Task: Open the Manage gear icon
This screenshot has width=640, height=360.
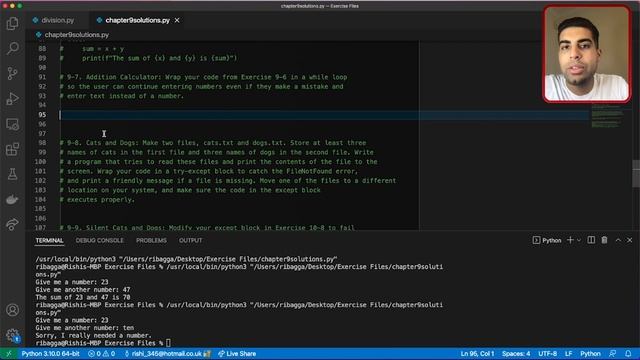Action: [x=12, y=335]
